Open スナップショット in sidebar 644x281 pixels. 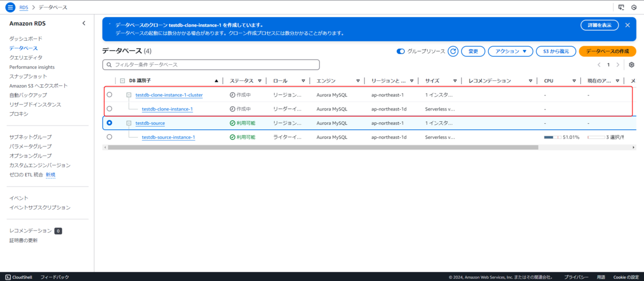(x=28, y=76)
